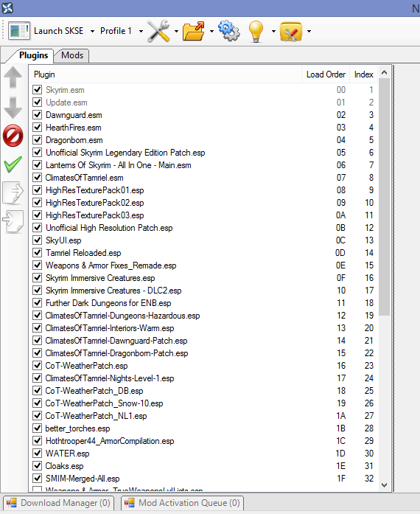The image size is (420, 514).
Task: Open the wrench and screwdriver tools icon
Action: click(158, 31)
